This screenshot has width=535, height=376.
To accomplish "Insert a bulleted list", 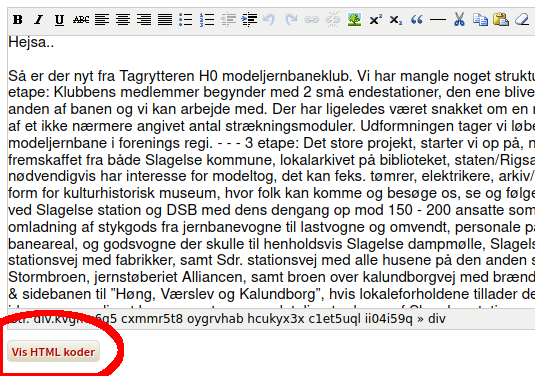I will point(186,20).
